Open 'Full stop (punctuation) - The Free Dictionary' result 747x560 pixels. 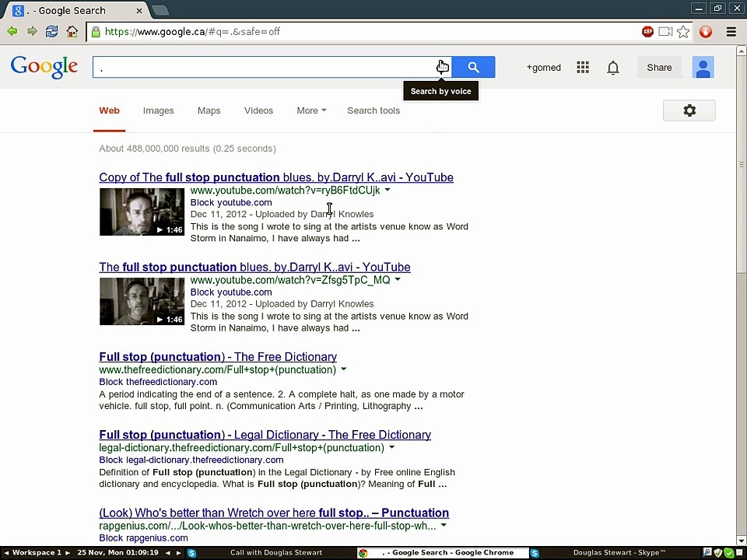click(218, 357)
